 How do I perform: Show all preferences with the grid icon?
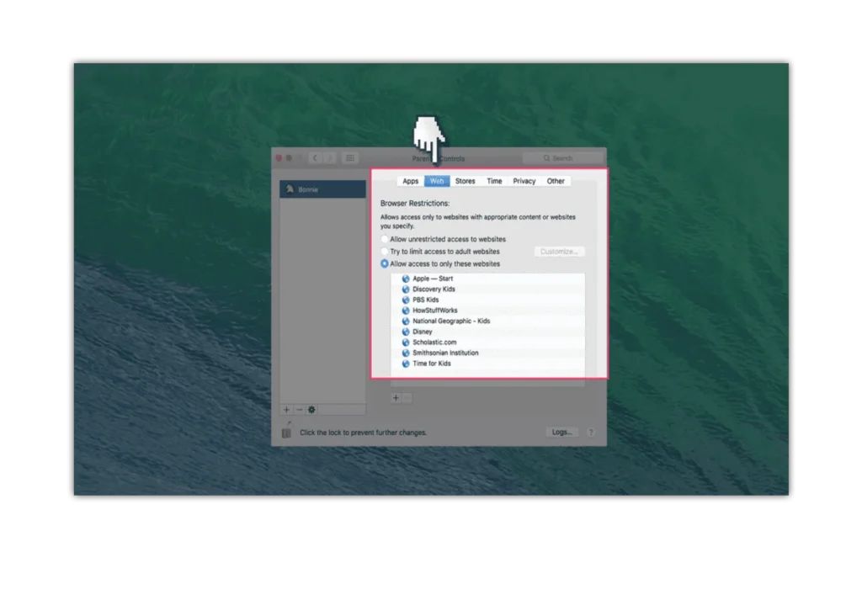tap(350, 158)
